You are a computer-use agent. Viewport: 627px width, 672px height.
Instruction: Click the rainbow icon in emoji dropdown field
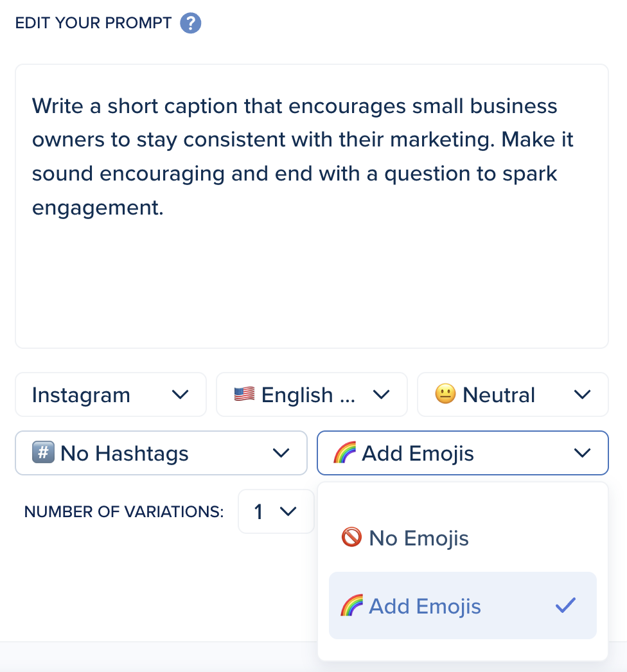tap(344, 453)
